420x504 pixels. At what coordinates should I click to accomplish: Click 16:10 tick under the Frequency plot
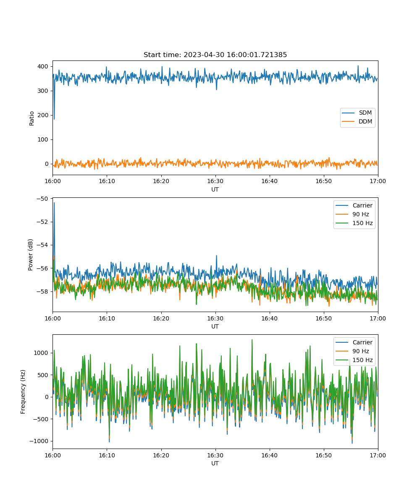tap(107, 455)
